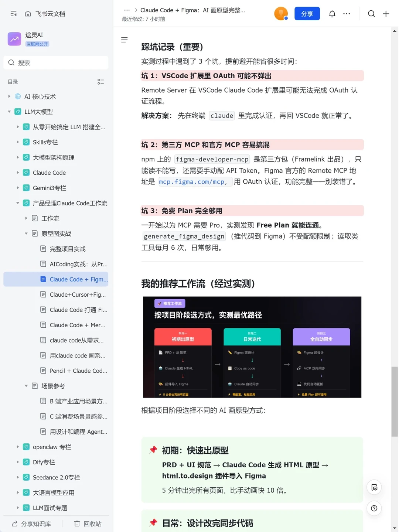Open notifications bell icon

click(x=332, y=14)
